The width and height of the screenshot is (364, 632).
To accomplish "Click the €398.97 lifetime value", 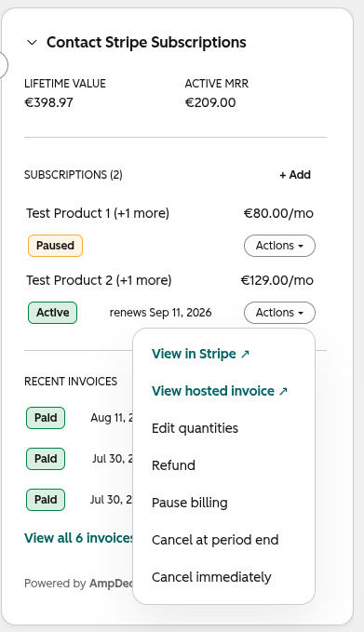I will click(48, 102).
